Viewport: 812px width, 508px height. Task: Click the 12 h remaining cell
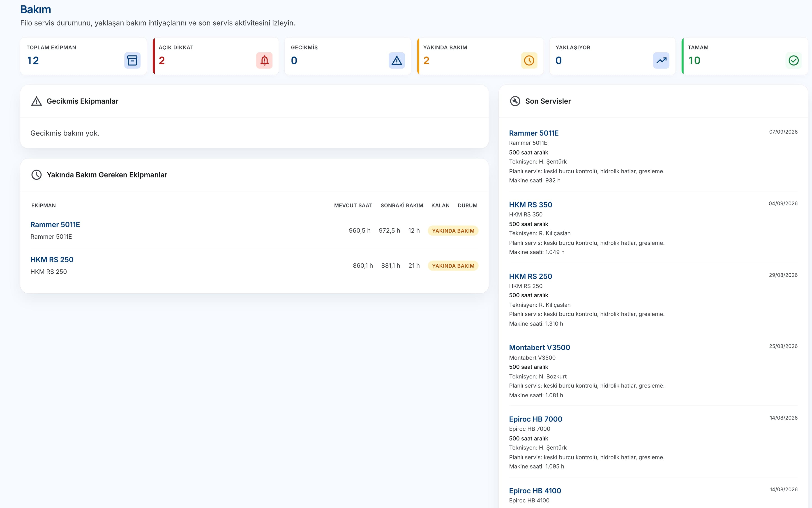[414, 231]
